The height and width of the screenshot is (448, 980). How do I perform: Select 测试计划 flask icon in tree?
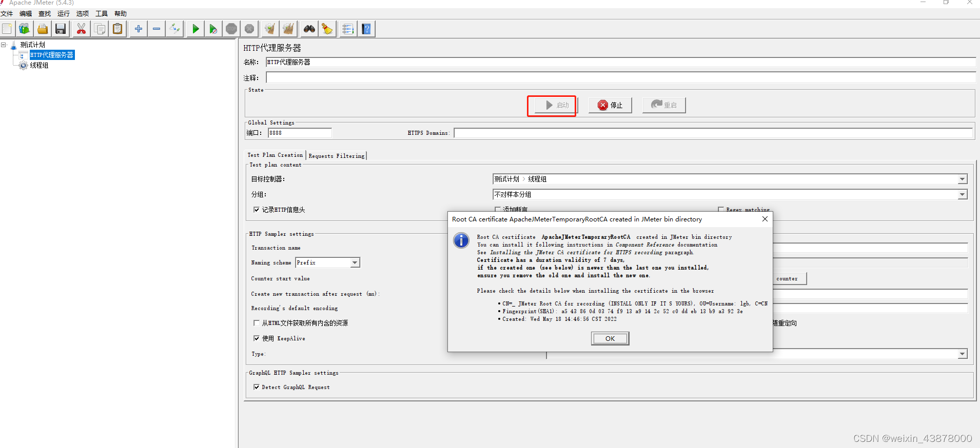click(x=14, y=45)
